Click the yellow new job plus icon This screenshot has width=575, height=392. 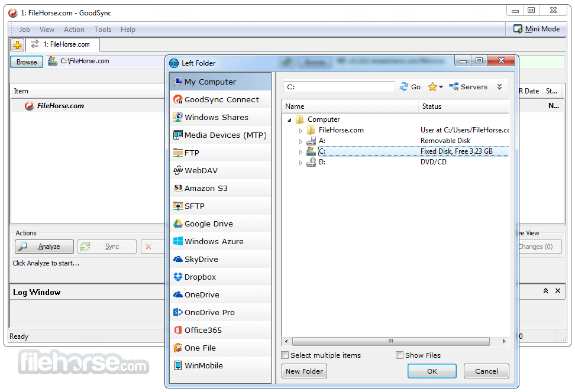point(17,45)
